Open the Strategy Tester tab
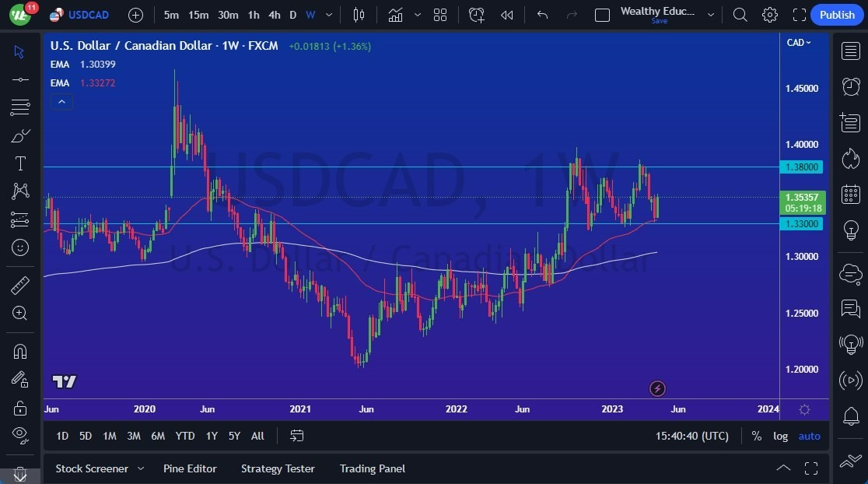 pyautogui.click(x=278, y=468)
